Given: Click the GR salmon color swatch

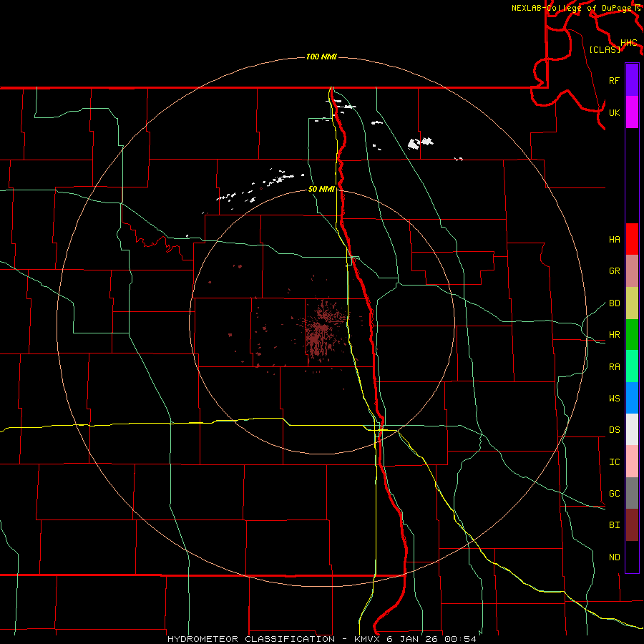Looking at the screenshot, I should [x=632, y=270].
